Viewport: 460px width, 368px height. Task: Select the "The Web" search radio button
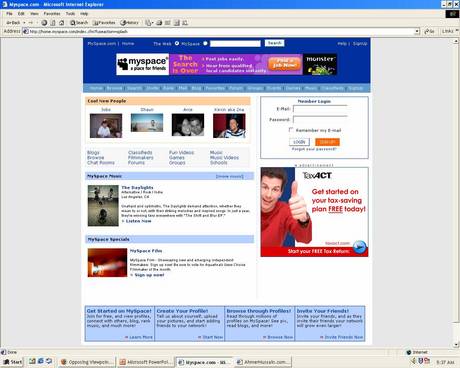point(177,43)
